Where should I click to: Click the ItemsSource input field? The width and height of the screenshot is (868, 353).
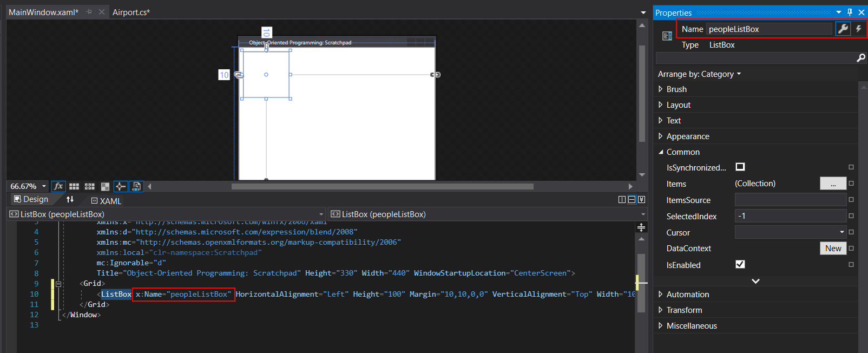coord(790,200)
